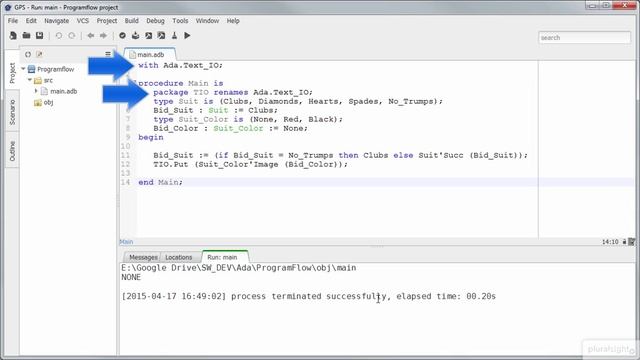
Task: Open project properties icon in Project view
Action: click(x=39, y=54)
